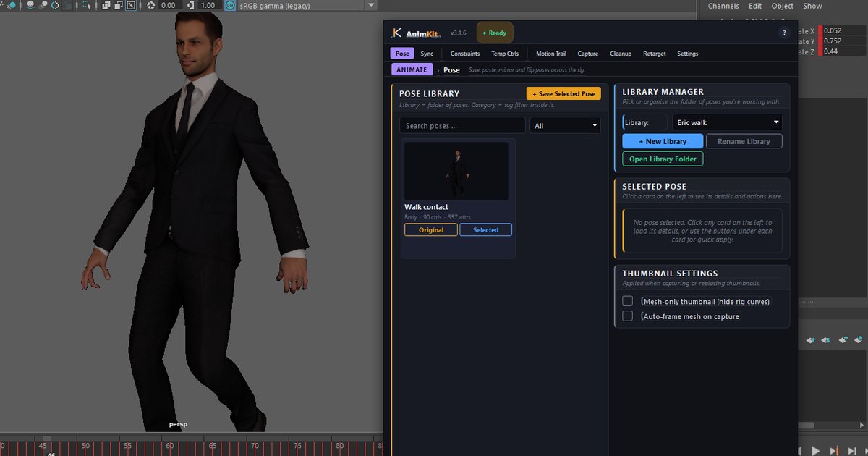868x456 pixels.
Task: Open Edit menu in Channel Box
Action: [755, 6]
